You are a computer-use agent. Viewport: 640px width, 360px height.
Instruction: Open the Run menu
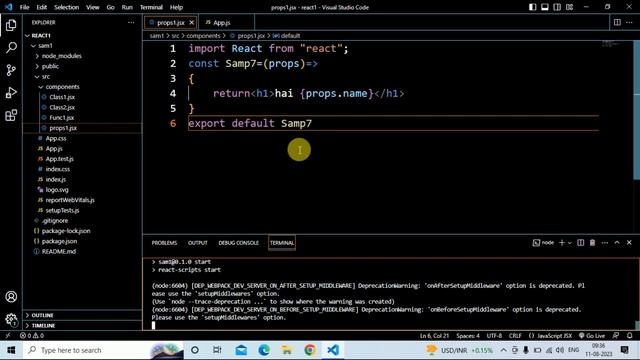[x=127, y=7]
